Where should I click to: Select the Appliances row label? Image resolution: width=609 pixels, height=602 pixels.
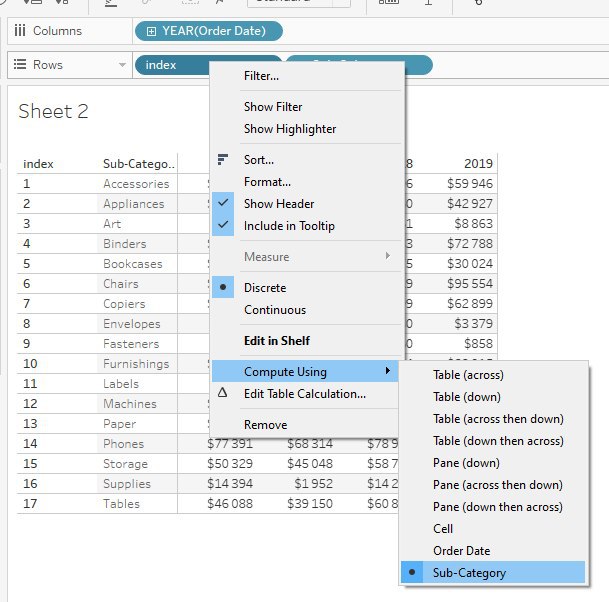[x=134, y=204]
